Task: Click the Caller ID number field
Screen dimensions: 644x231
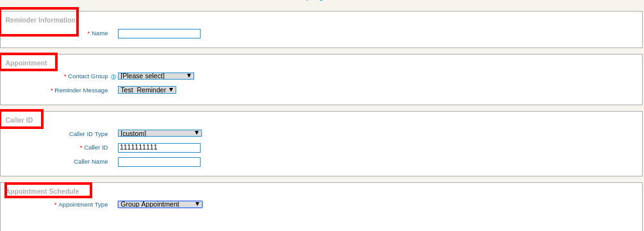Action: coord(159,148)
